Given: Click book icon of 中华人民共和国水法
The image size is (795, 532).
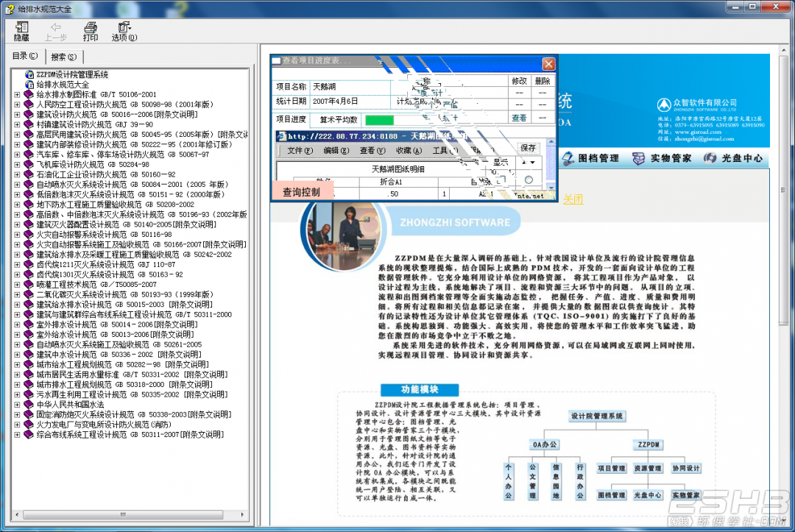Looking at the screenshot, I should (29, 405).
